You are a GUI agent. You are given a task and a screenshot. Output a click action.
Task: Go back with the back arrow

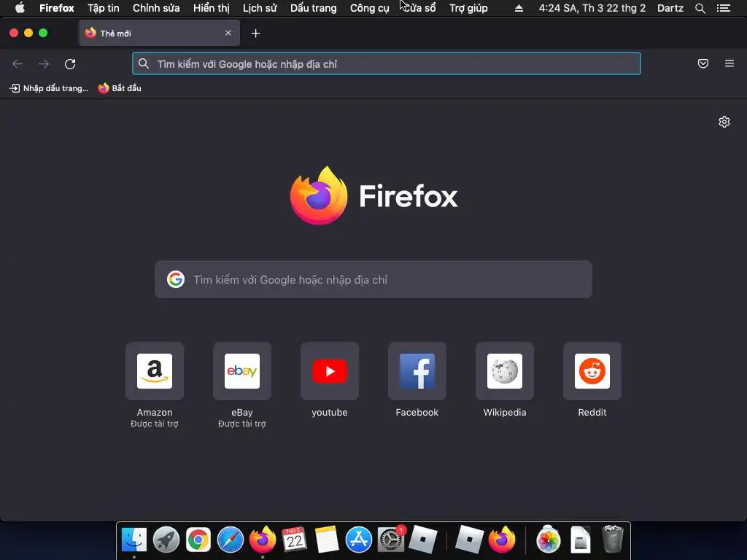click(18, 64)
